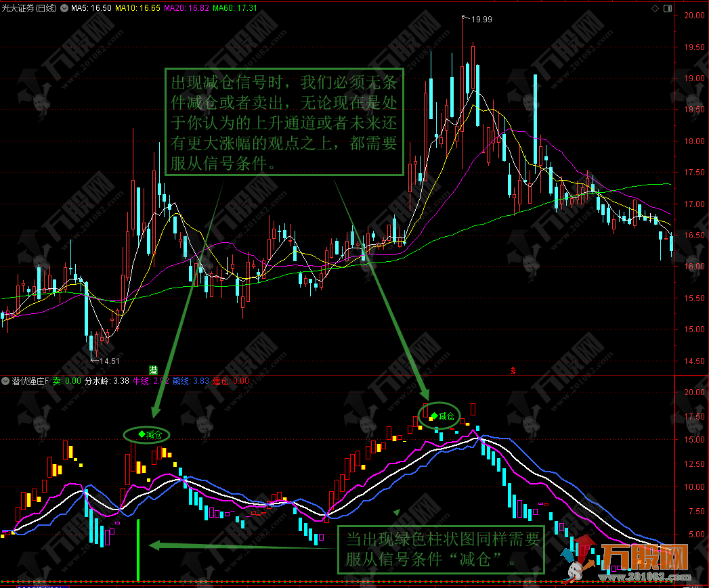This screenshot has height=588, width=709.
Task: Open the 潜伏强庄F indicator dropdown icon
Action: pos(5,381)
